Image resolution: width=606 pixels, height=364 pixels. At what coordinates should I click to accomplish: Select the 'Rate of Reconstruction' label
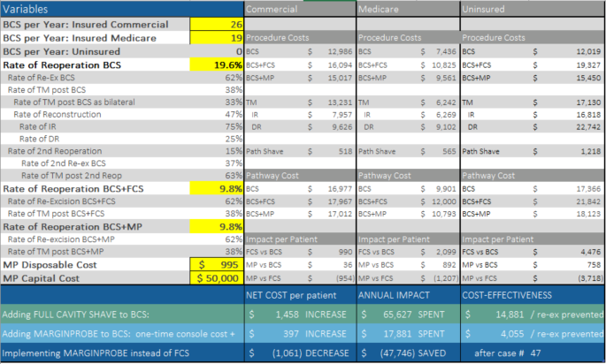tap(58, 115)
